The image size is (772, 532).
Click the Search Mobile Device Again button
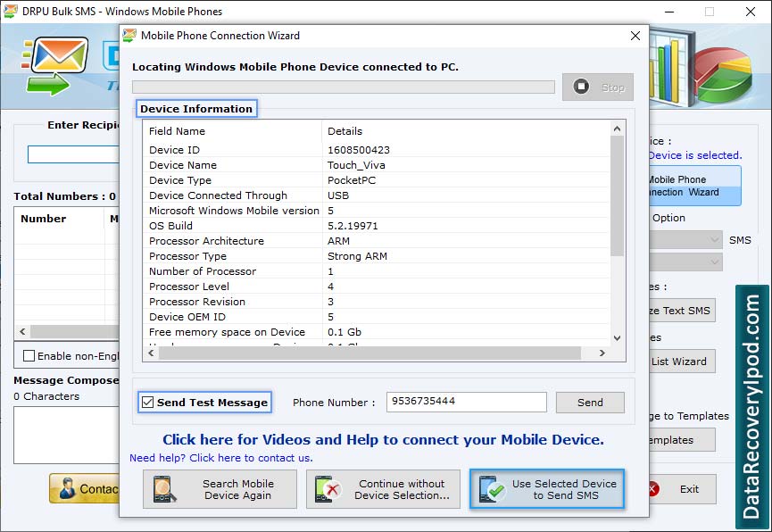tap(220, 489)
